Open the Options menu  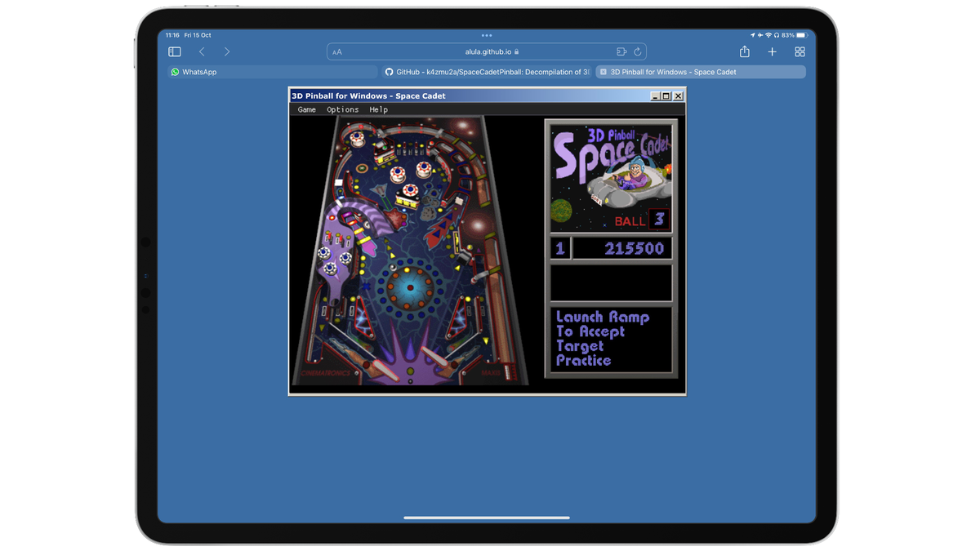342,109
